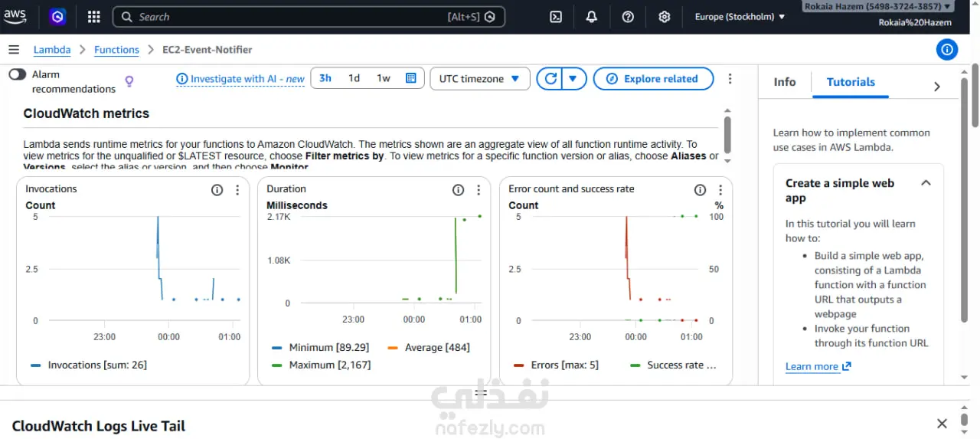Toggle the Invocations sum legend entry
The width and height of the screenshot is (980, 439).
click(x=89, y=365)
